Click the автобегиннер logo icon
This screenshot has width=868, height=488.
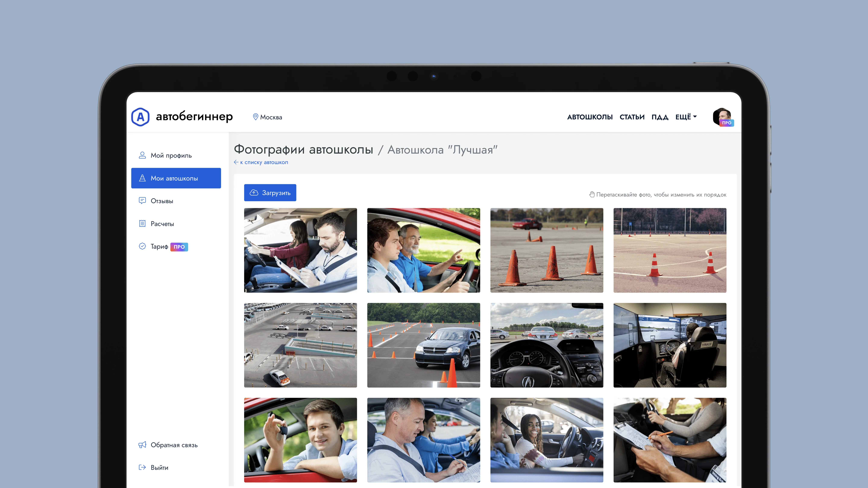(x=140, y=117)
